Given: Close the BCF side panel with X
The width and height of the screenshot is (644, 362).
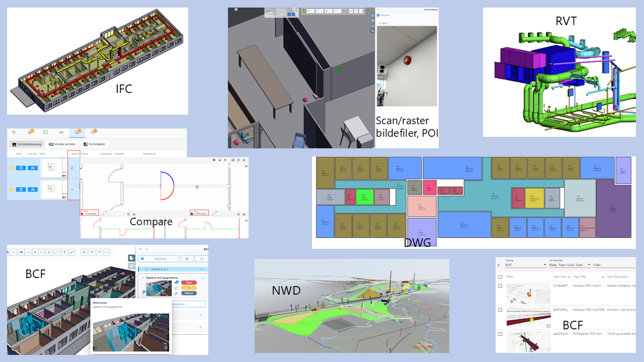Looking at the screenshot, I should (x=146, y=249).
